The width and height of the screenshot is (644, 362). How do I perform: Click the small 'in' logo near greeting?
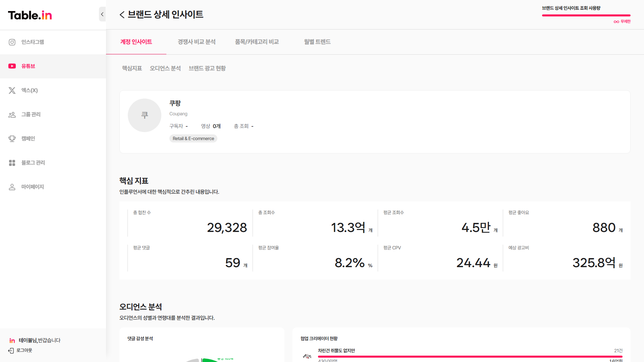(x=12, y=341)
